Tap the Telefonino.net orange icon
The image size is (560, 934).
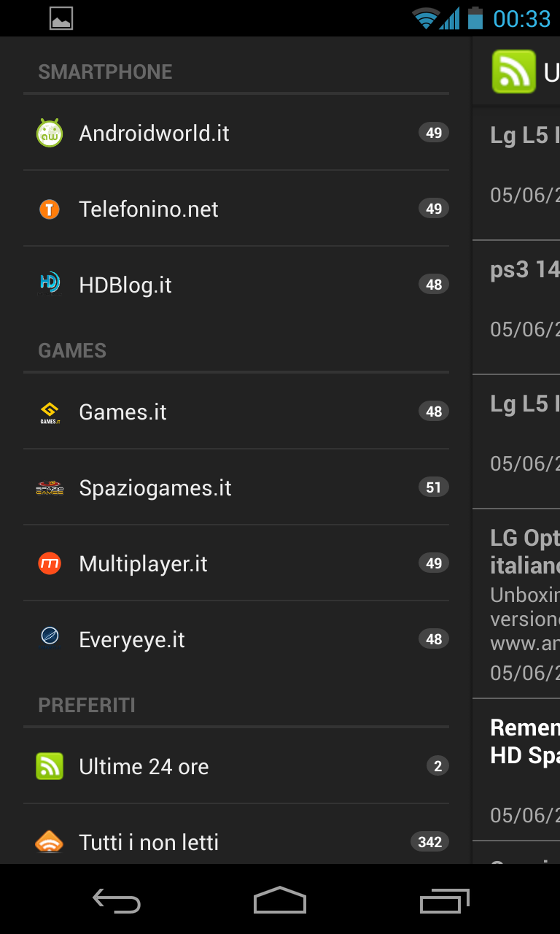click(50, 209)
